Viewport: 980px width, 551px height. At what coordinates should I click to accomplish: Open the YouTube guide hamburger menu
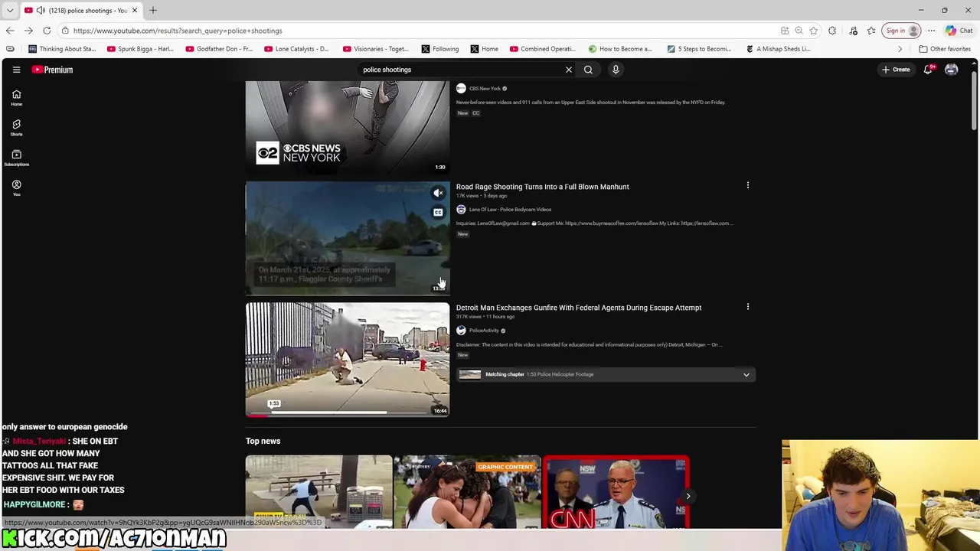coord(16,70)
